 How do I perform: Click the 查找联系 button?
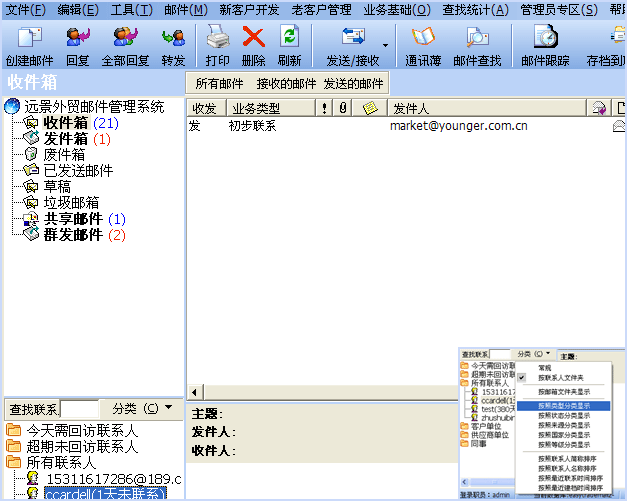(x=33, y=409)
